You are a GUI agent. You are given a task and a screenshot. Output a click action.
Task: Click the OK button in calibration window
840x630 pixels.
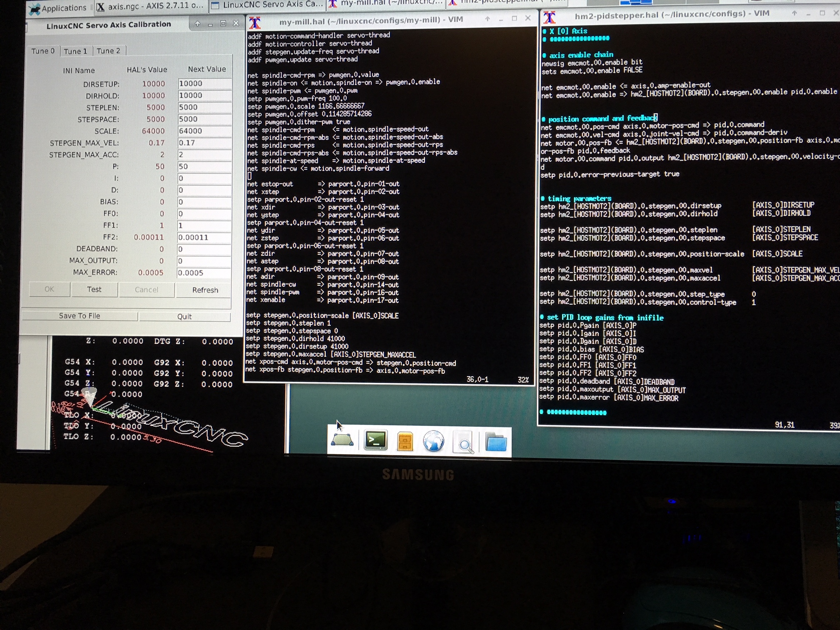[x=50, y=289]
